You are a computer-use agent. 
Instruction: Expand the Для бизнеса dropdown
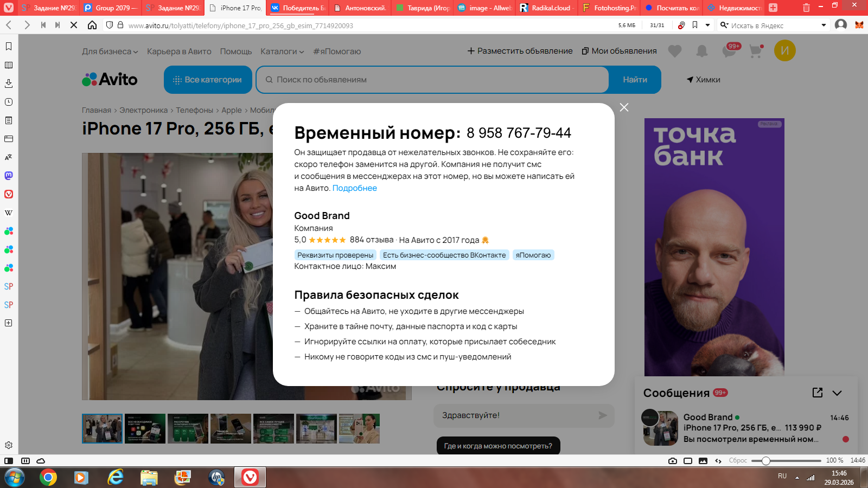coord(110,52)
